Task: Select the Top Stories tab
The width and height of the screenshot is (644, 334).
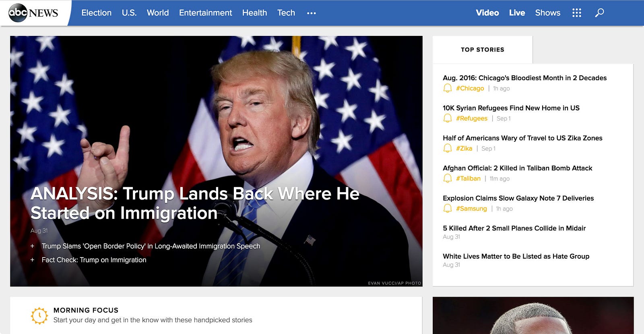Action: (x=483, y=50)
